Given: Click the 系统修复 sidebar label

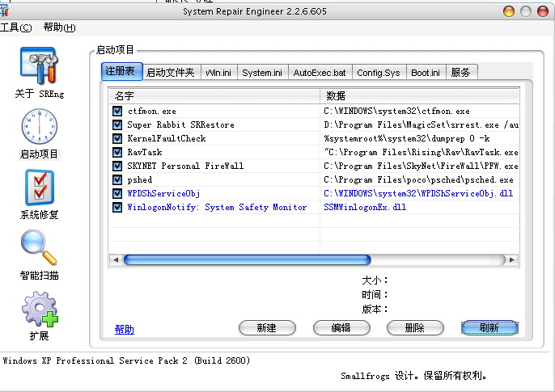Looking at the screenshot, I should tap(40, 215).
